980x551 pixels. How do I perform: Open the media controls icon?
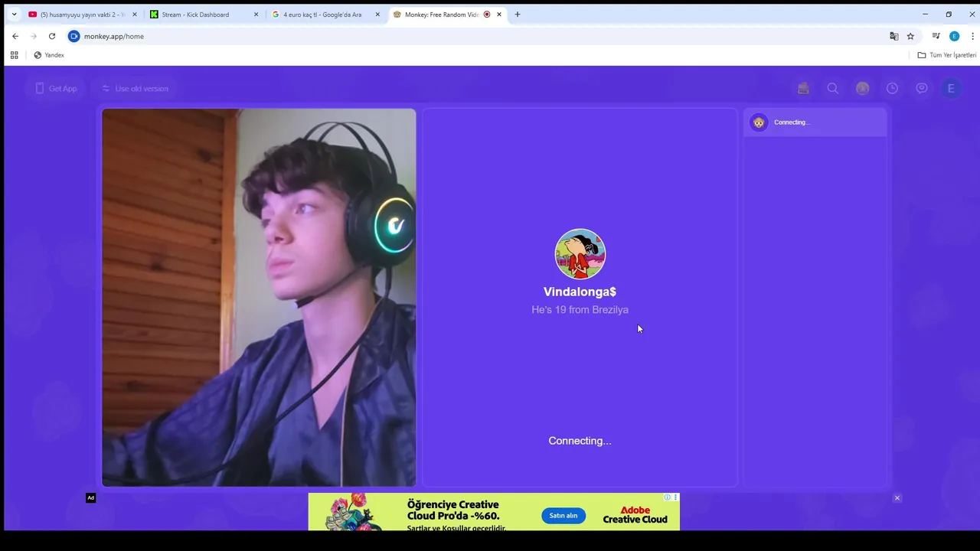pyautogui.click(x=936, y=36)
